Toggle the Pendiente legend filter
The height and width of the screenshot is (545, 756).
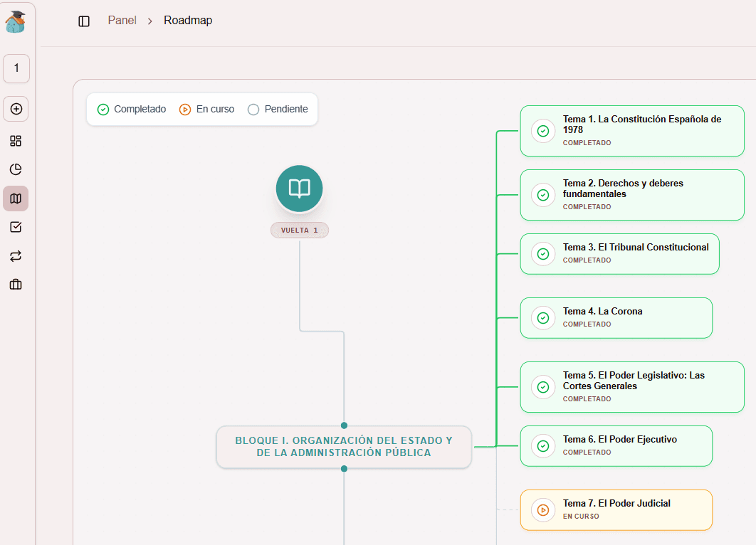[x=278, y=109]
